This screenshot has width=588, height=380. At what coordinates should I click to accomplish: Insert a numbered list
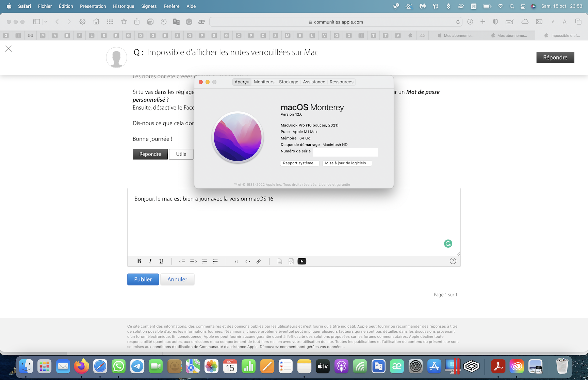pyautogui.click(x=205, y=261)
